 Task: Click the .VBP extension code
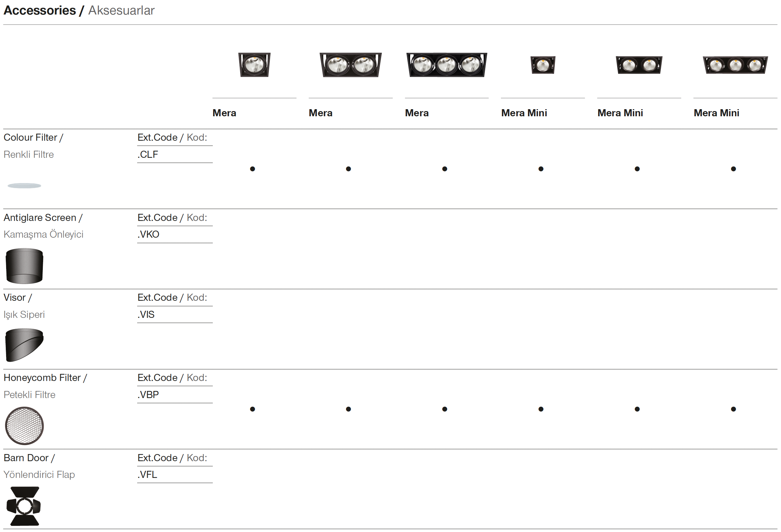(148, 394)
